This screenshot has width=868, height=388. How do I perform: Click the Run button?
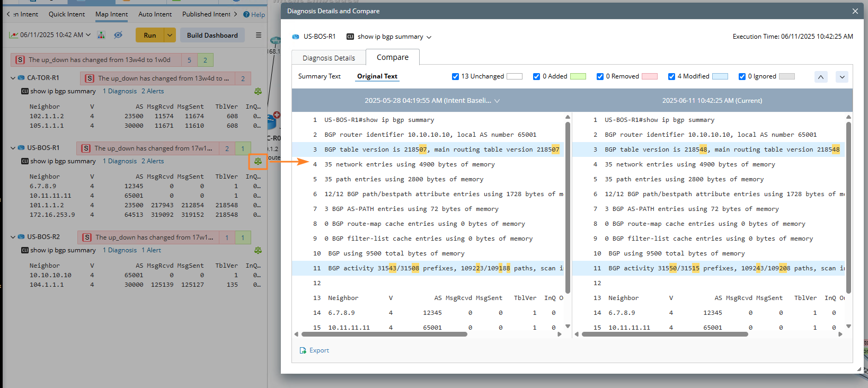[150, 36]
